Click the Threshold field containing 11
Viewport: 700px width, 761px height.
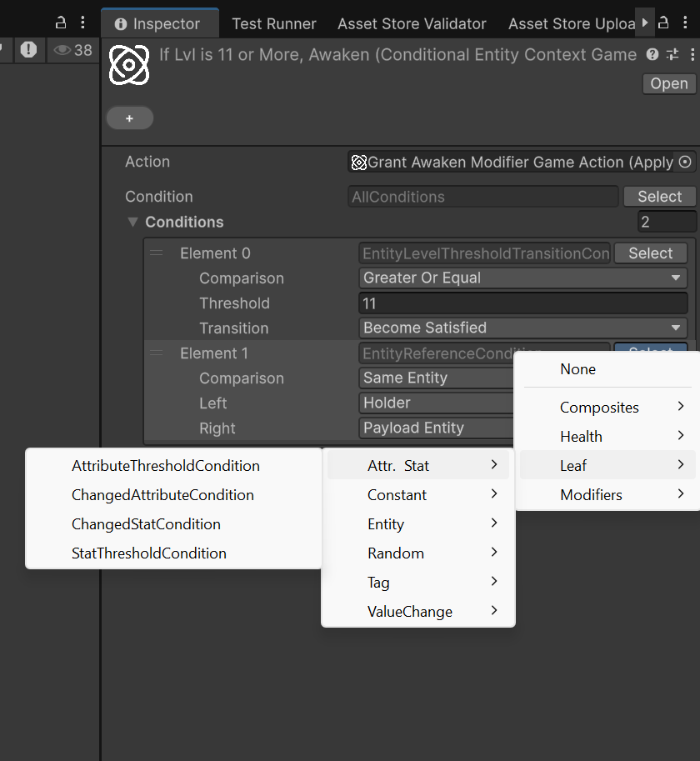523,303
